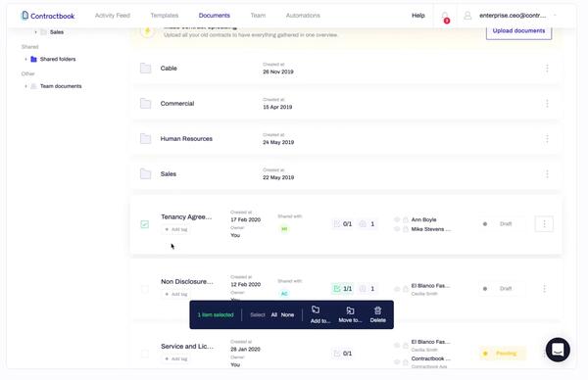Switch to the Templates tab
The height and width of the screenshot is (380, 588).
(x=165, y=16)
